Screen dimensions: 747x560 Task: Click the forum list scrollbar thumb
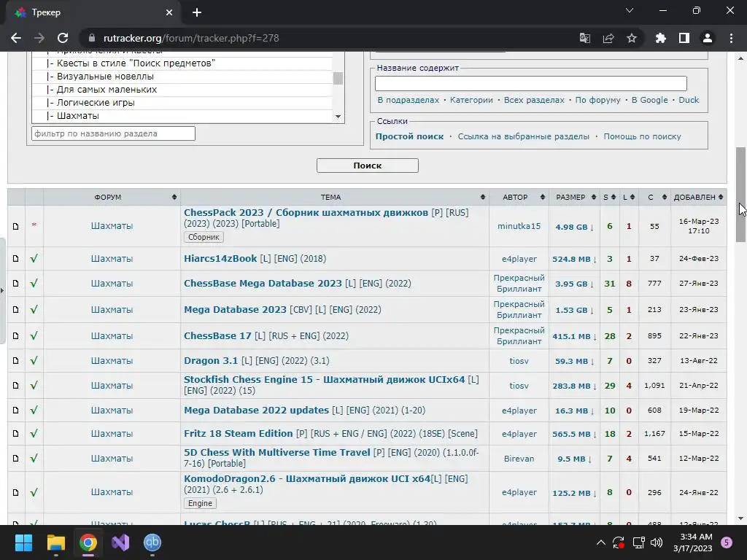338,78
